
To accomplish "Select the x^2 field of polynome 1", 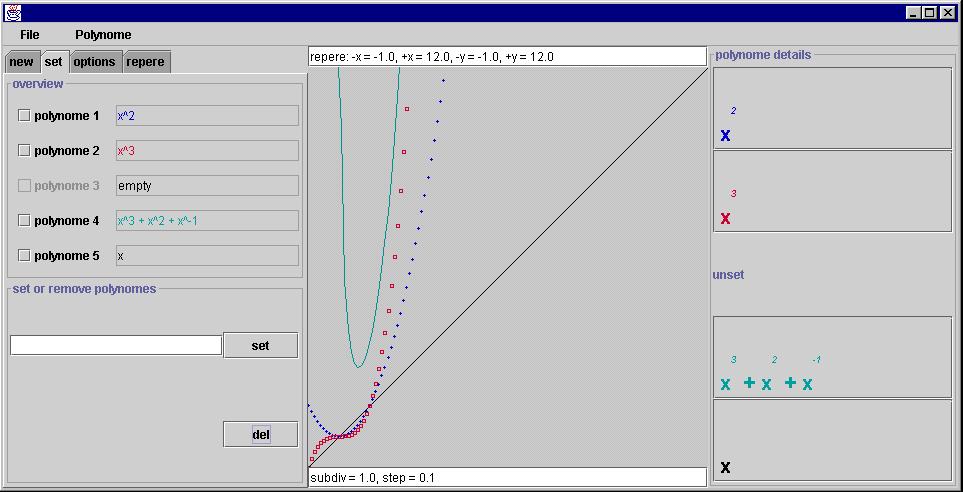I will pos(207,116).
